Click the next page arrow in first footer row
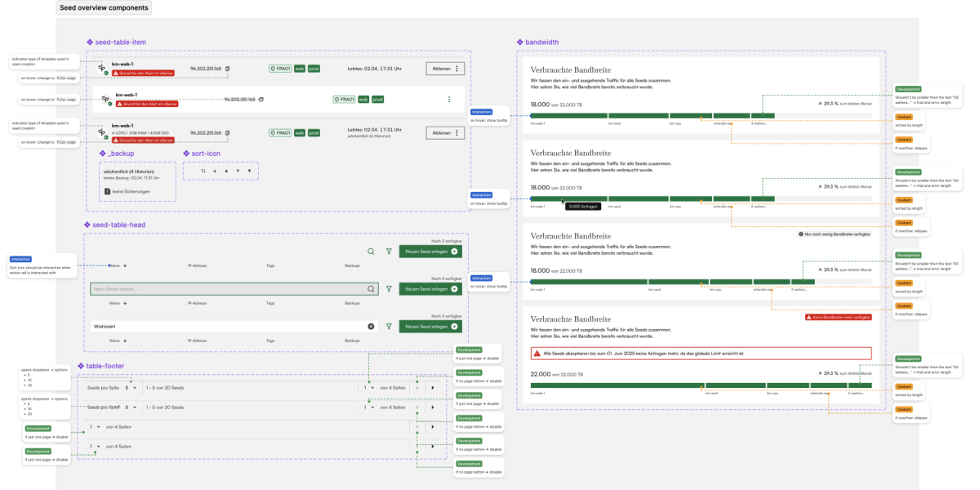 433,387
